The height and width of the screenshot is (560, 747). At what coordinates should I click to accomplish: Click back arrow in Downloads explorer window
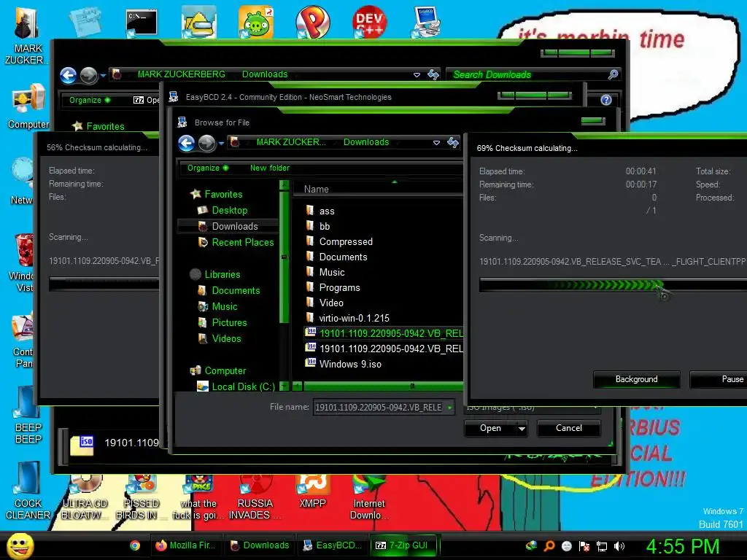68,75
